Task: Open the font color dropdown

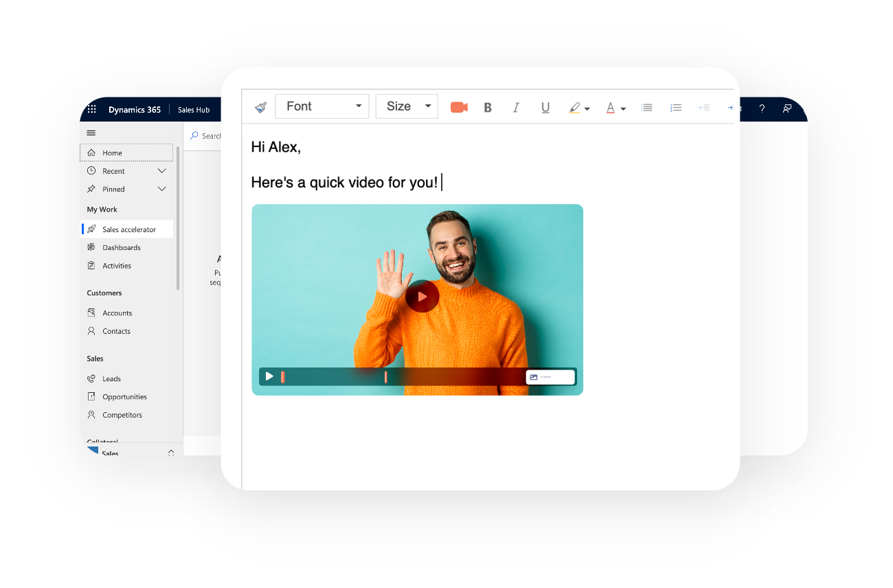Action: pyautogui.click(x=624, y=109)
